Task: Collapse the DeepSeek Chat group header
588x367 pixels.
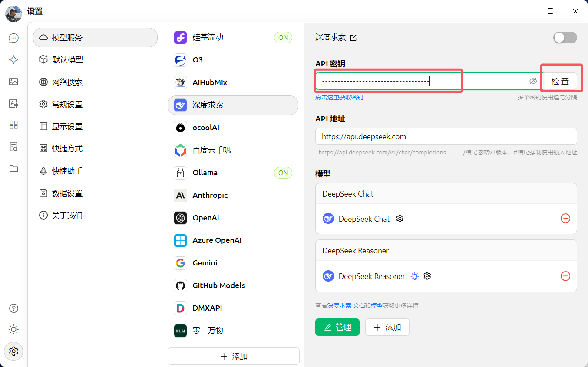Action: 446,193
